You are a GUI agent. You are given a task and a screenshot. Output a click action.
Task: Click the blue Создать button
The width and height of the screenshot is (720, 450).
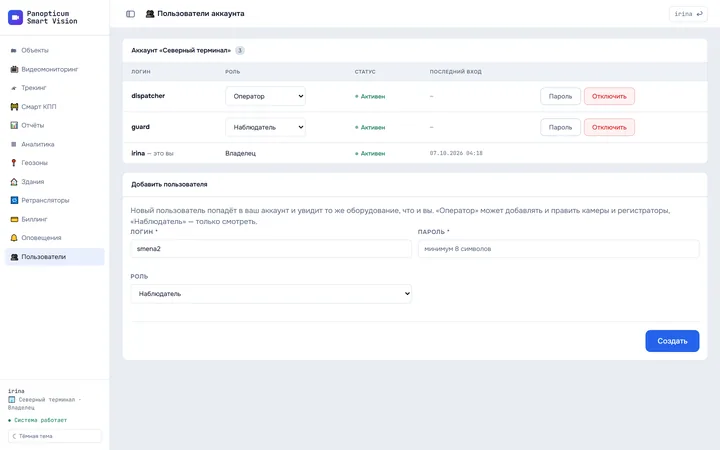(x=672, y=341)
